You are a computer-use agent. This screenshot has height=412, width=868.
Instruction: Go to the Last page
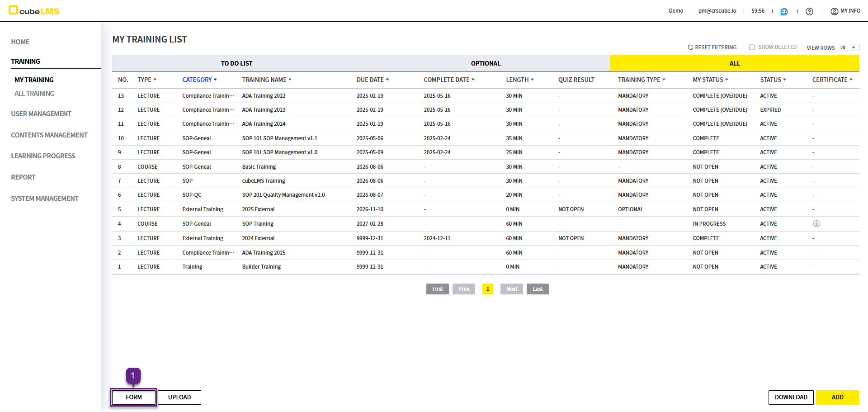538,289
